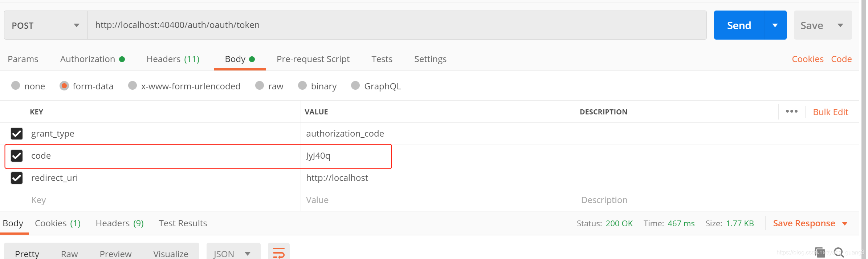The height and width of the screenshot is (259, 868).
Task: Open the three-dots column options menu
Action: point(791,112)
